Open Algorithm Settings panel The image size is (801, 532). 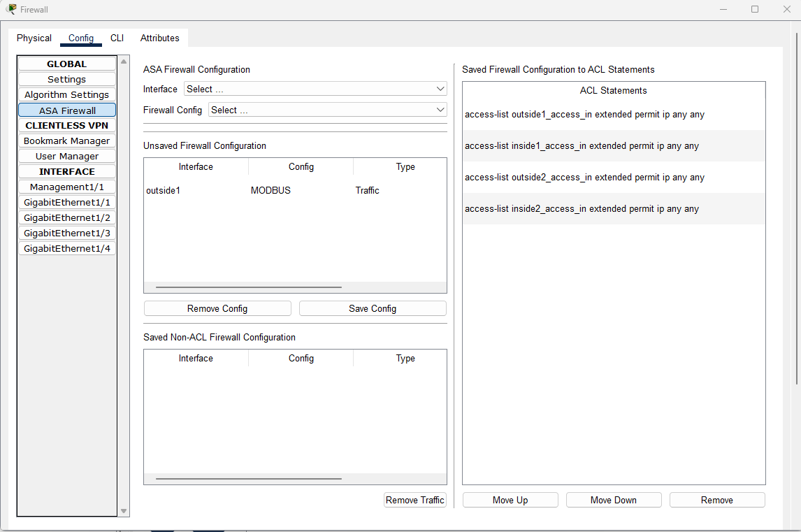(x=66, y=94)
